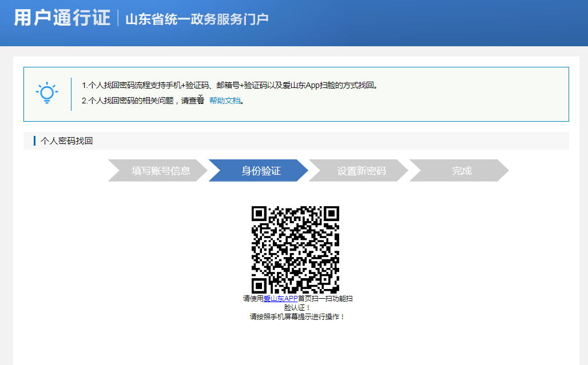
Task: Click the blue bar beside 个人密码找回
Action: (x=35, y=141)
